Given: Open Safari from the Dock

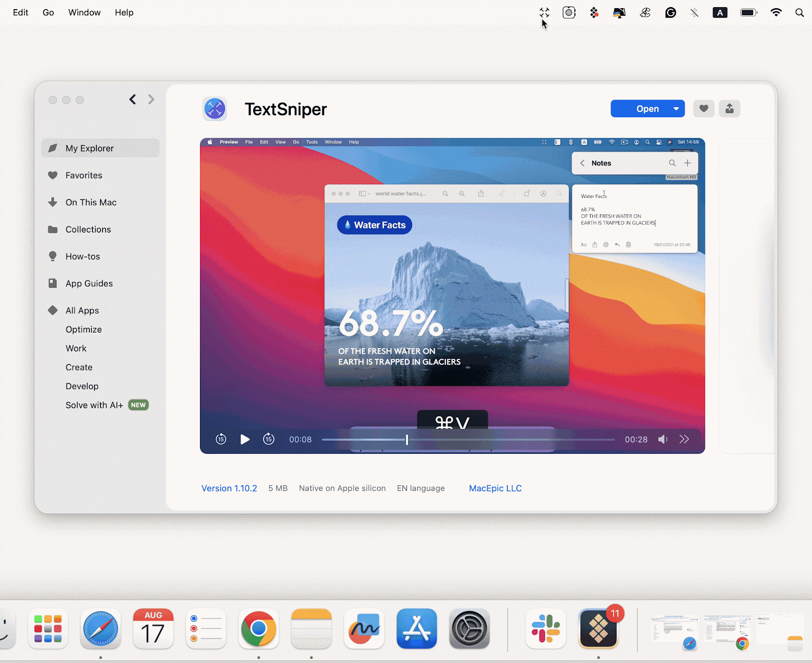Looking at the screenshot, I should coord(100,628).
